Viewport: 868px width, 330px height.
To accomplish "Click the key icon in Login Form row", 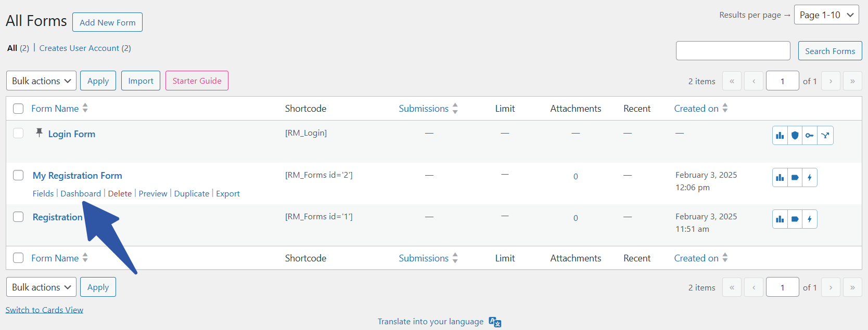I will 810,136.
